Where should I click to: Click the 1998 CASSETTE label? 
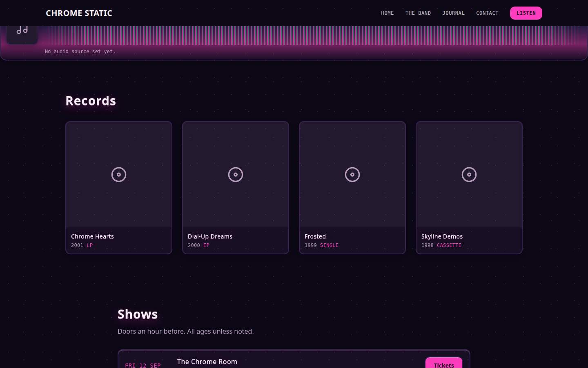tap(441, 245)
